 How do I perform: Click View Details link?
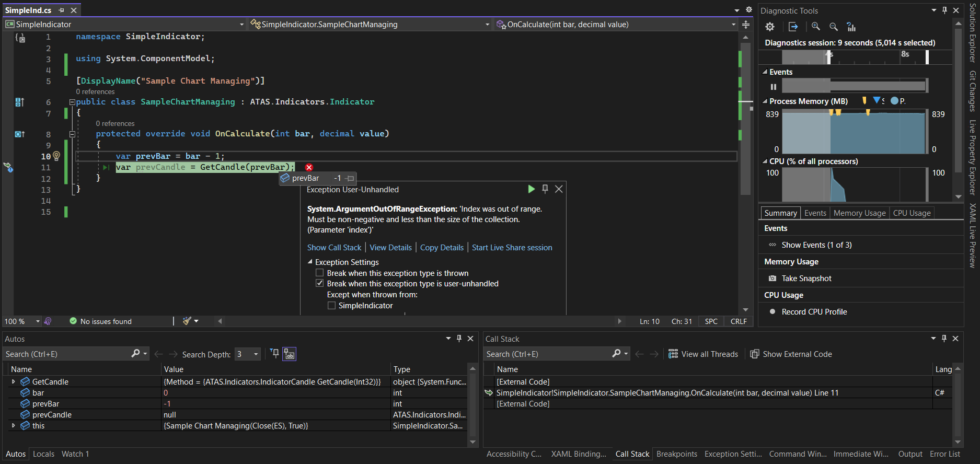[391, 247]
